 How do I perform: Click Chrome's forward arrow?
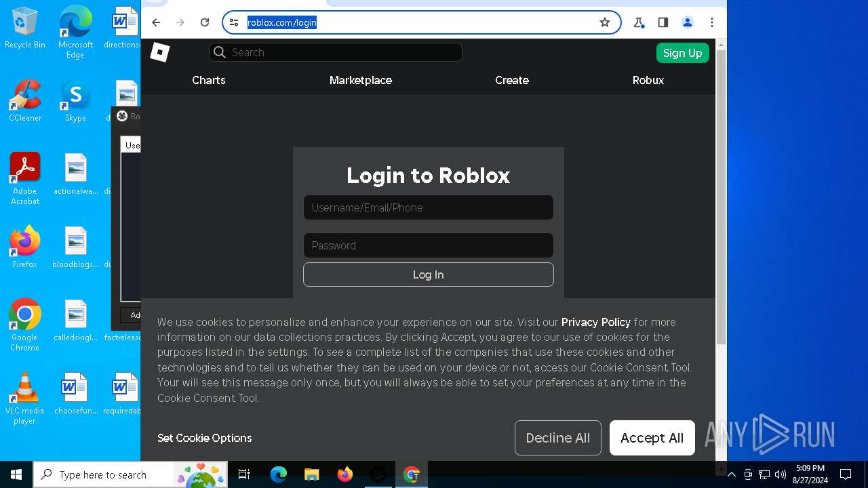click(180, 22)
